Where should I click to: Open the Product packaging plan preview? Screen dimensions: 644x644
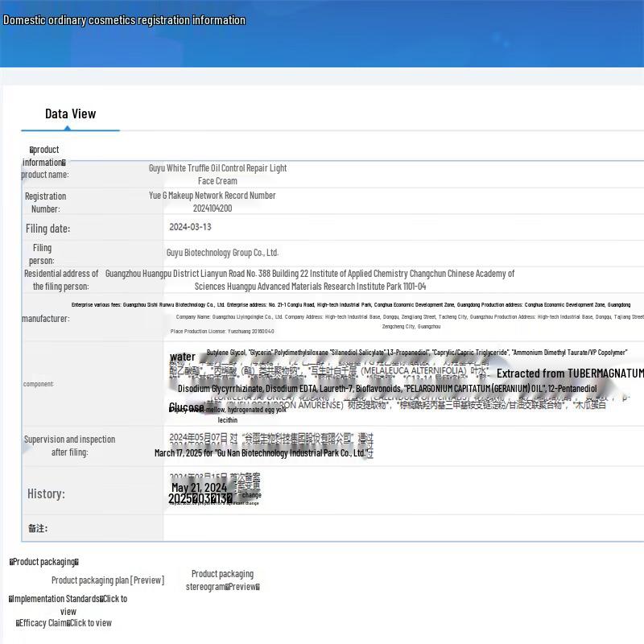(107, 580)
